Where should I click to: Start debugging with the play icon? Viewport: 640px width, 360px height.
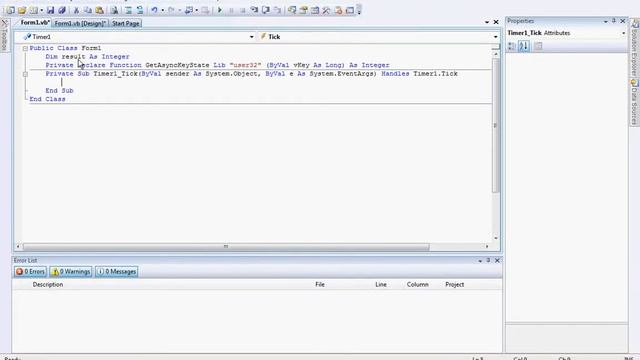(220, 10)
